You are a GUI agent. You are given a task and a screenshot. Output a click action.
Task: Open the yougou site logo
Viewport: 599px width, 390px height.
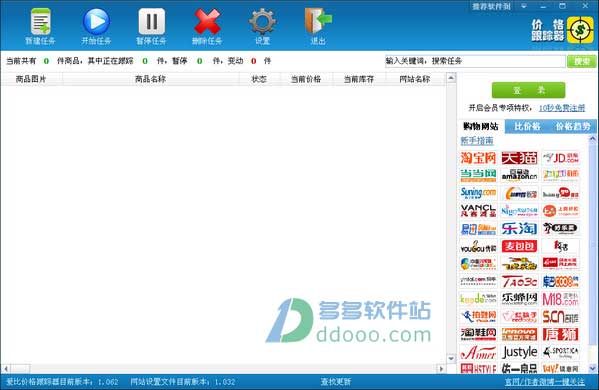pos(478,246)
